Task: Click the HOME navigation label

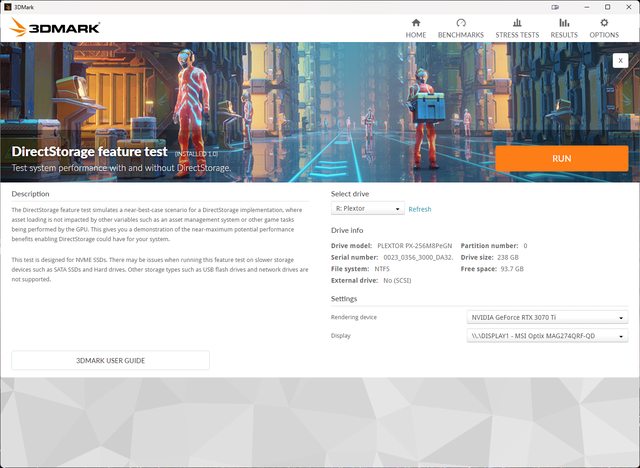Action: [x=416, y=35]
